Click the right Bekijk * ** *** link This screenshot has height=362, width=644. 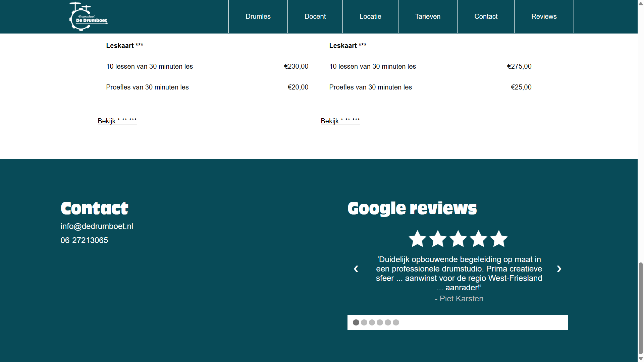[x=340, y=121]
